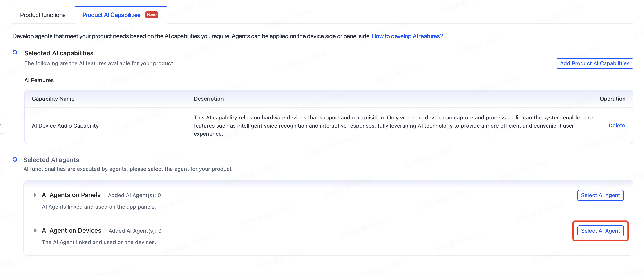Click the Capability Name column header
This screenshot has width=644, height=275.
53,99
